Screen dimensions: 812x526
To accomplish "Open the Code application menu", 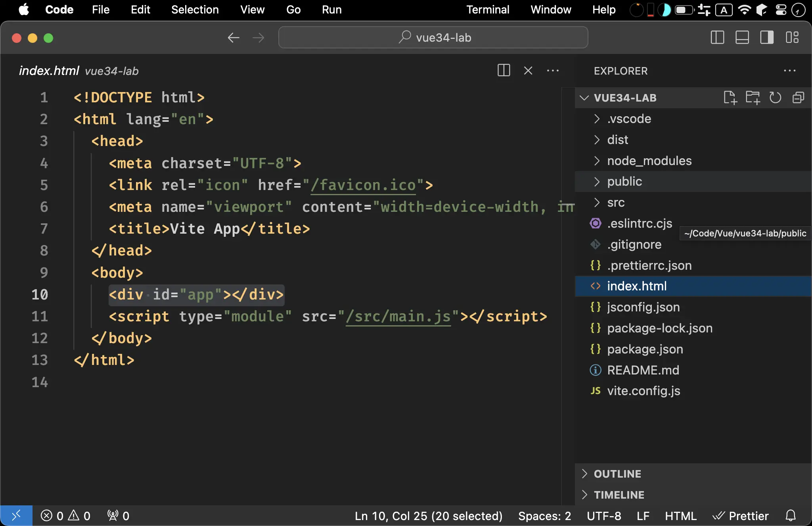I will click(x=59, y=10).
